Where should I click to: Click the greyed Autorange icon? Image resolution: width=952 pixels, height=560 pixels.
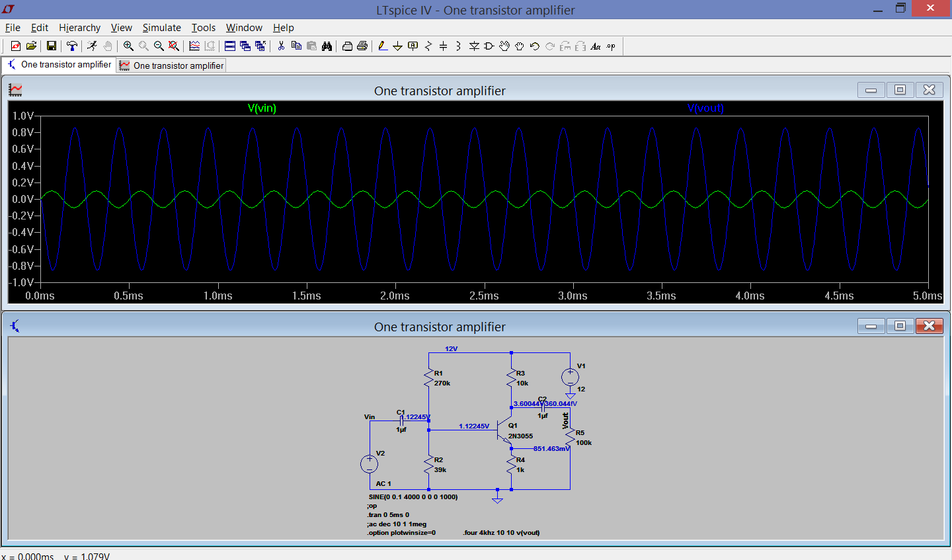210,46
